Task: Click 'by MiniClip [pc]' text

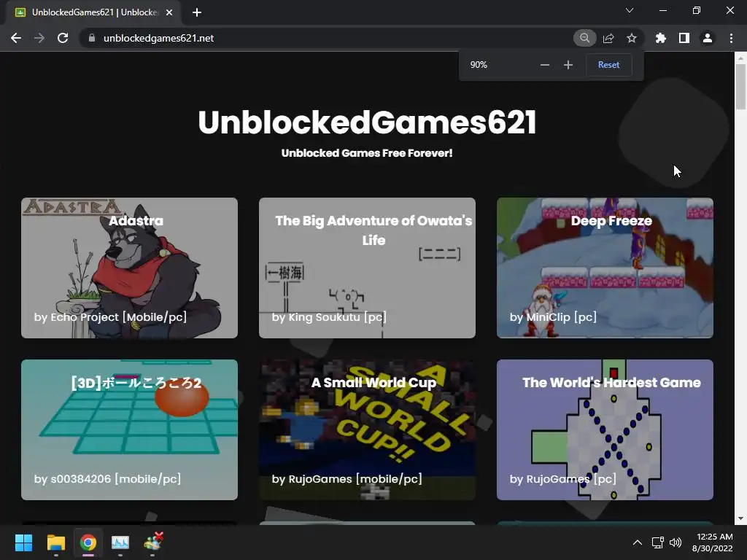Action: point(553,317)
